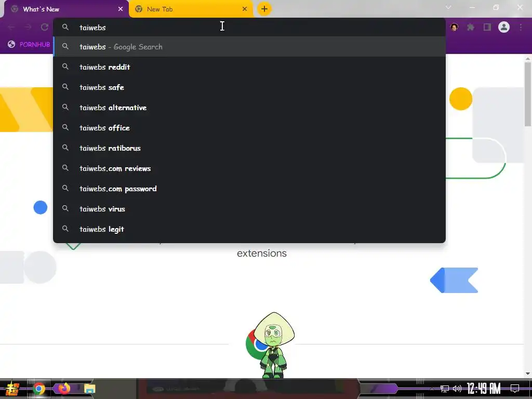Choose 'taiwebs legit' suggestion

249,229
